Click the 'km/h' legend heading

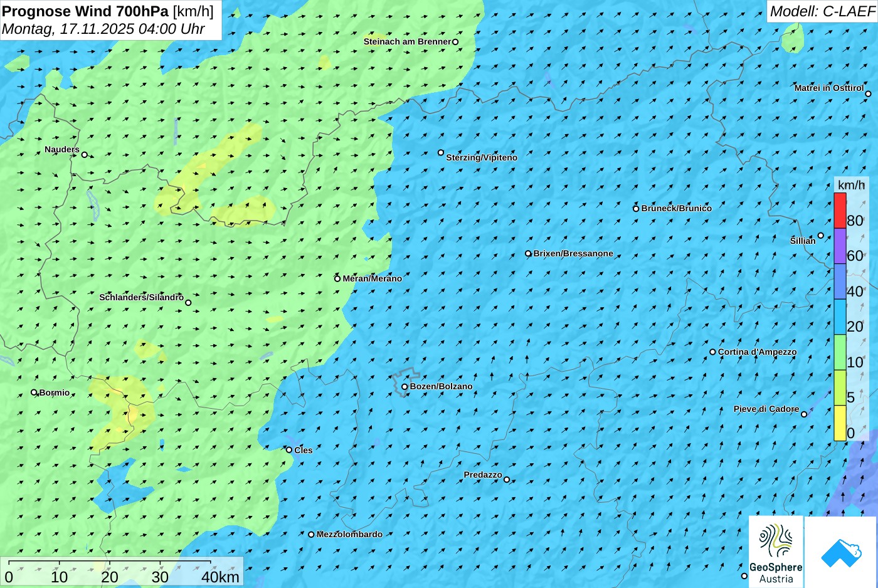point(851,185)
